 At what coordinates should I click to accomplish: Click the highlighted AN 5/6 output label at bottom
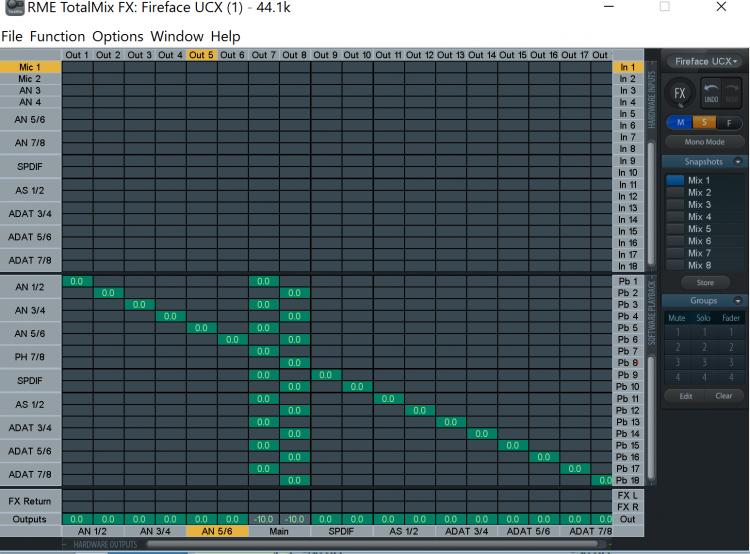click(217, 531)
